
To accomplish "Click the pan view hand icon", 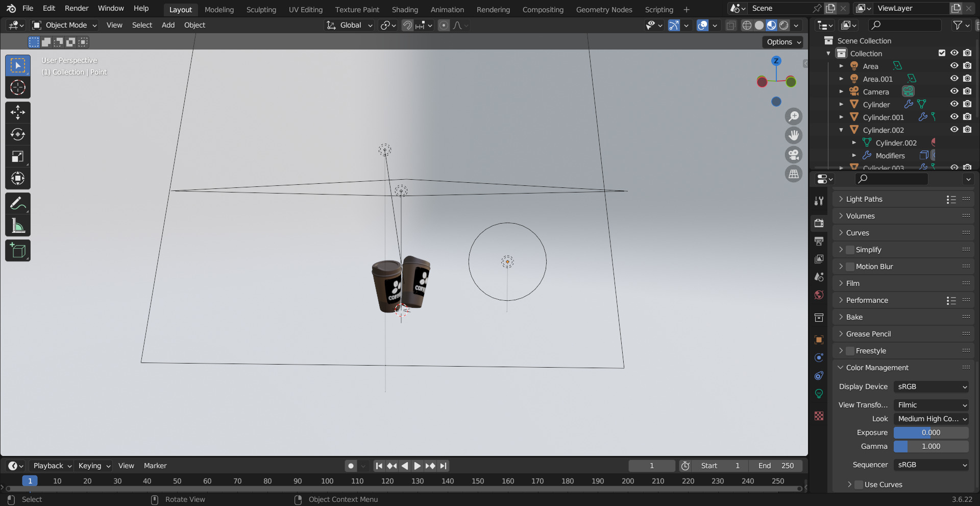I will coord(794,135).
